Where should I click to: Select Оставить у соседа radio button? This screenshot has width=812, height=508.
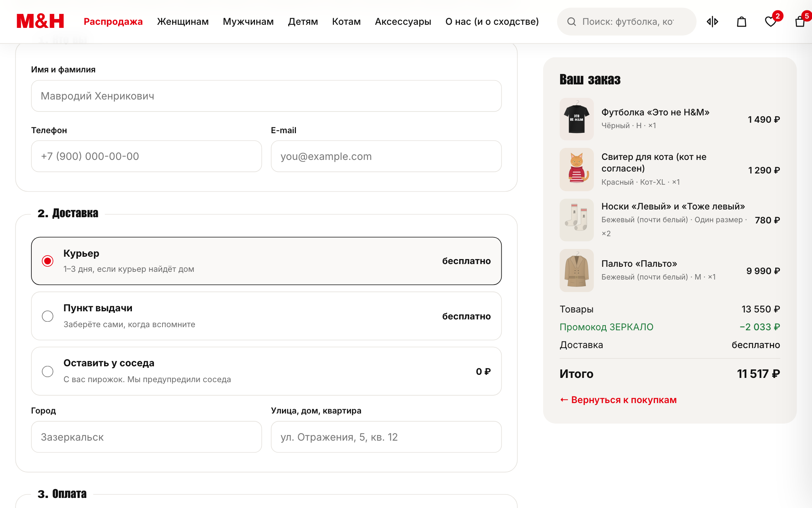pyautogui.click(x=48, y=371)
